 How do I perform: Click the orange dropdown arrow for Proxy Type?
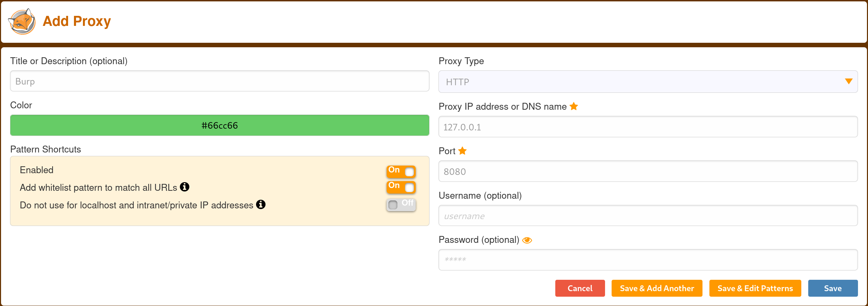click(x=849, y=81)
